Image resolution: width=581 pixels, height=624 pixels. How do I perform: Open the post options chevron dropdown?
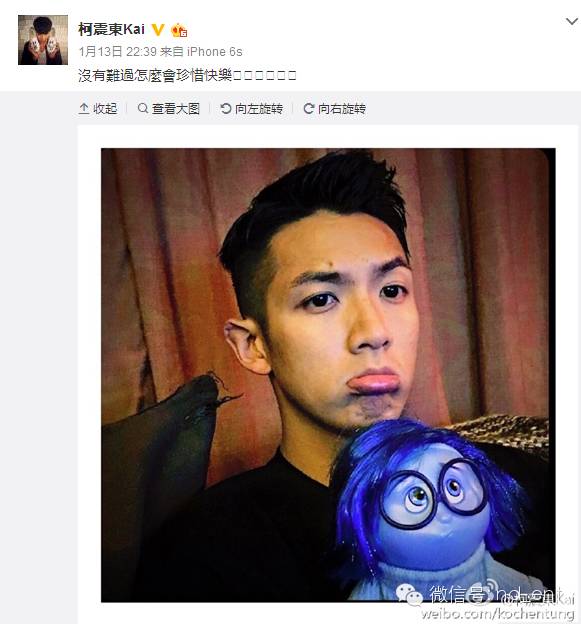[x=572, y=21]
